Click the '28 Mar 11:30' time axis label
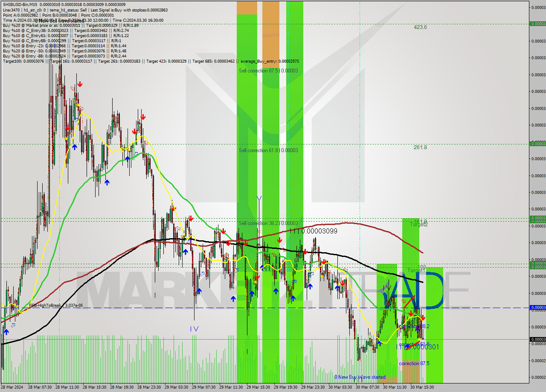Screen dimensions: 546x392 [x=67, y=387]
